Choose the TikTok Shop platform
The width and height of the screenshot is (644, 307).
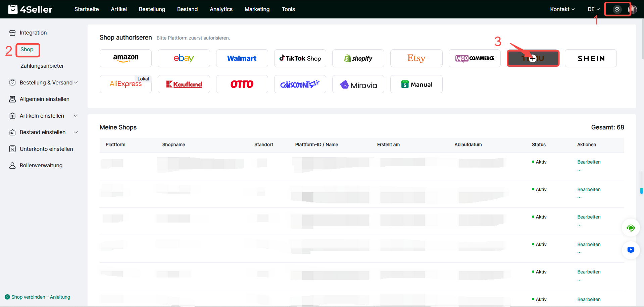[300, 58]
